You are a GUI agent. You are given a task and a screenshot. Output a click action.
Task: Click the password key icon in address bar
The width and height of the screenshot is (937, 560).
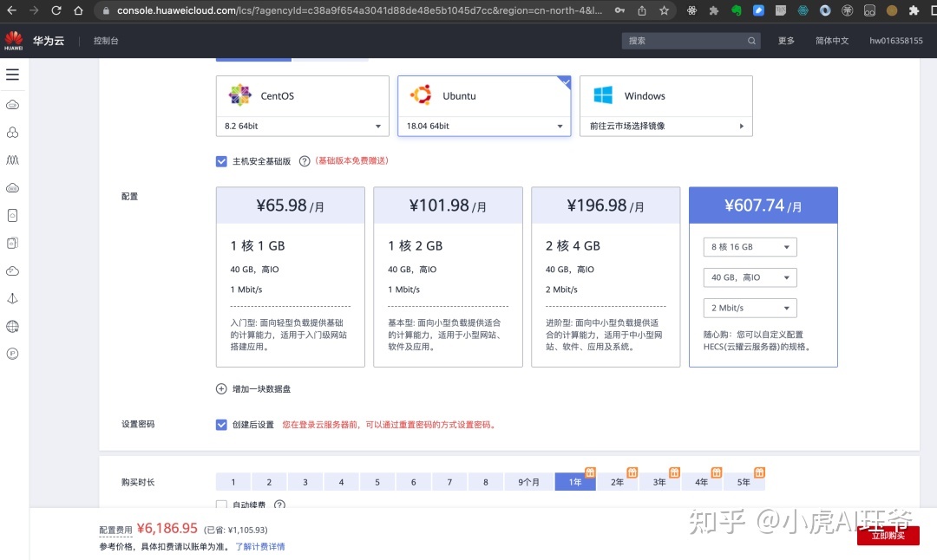(619, 10)
